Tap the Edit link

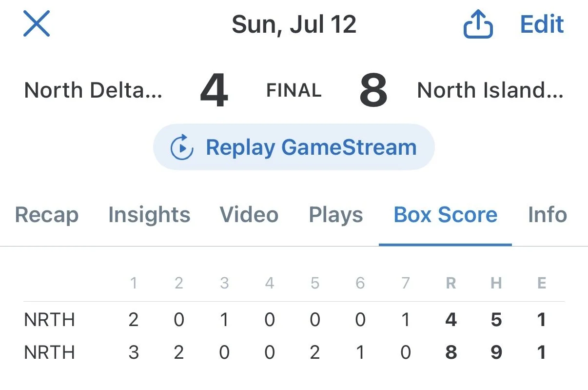point(542,24)
